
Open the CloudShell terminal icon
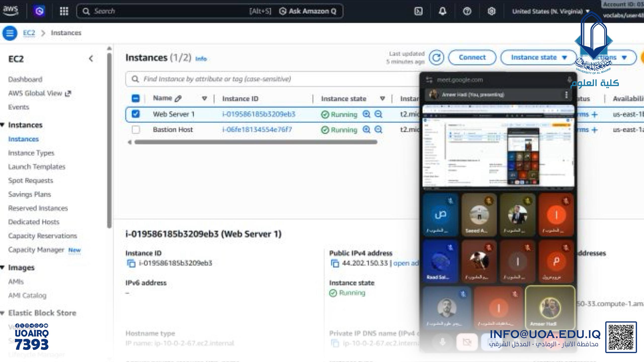[418, 11]
